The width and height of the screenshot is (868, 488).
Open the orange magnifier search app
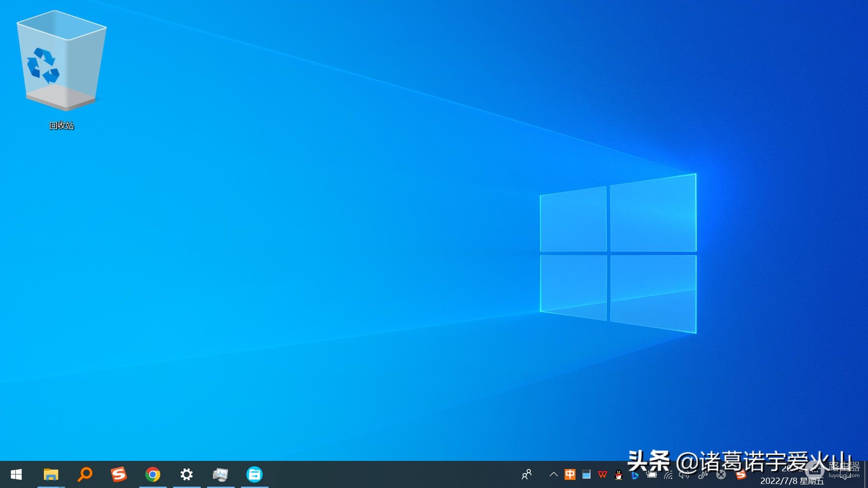(x=85, y=474)
